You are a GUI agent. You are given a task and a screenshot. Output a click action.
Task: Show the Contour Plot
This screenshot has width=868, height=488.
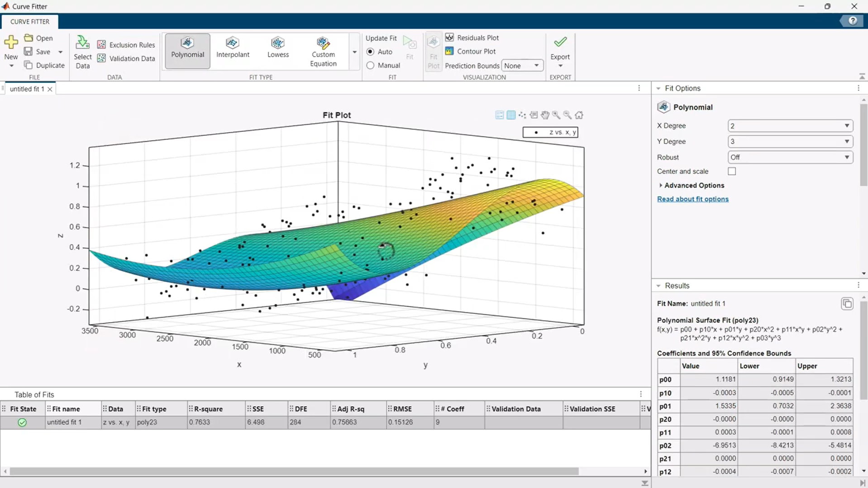[x=471, y=51]
